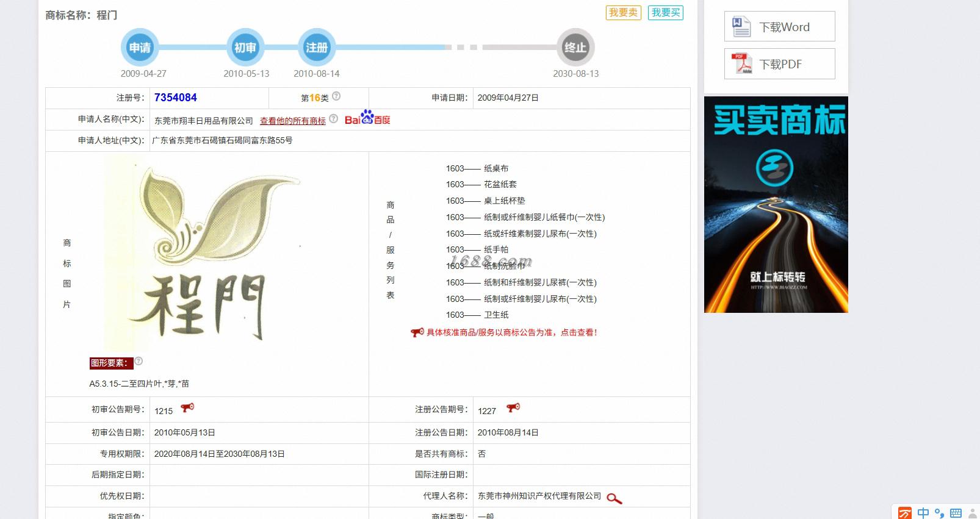Click agent name 东莞市神州知识产权代理有限公司
The width and height of the screenshot is (980, 519).
(x=539, y=496)
